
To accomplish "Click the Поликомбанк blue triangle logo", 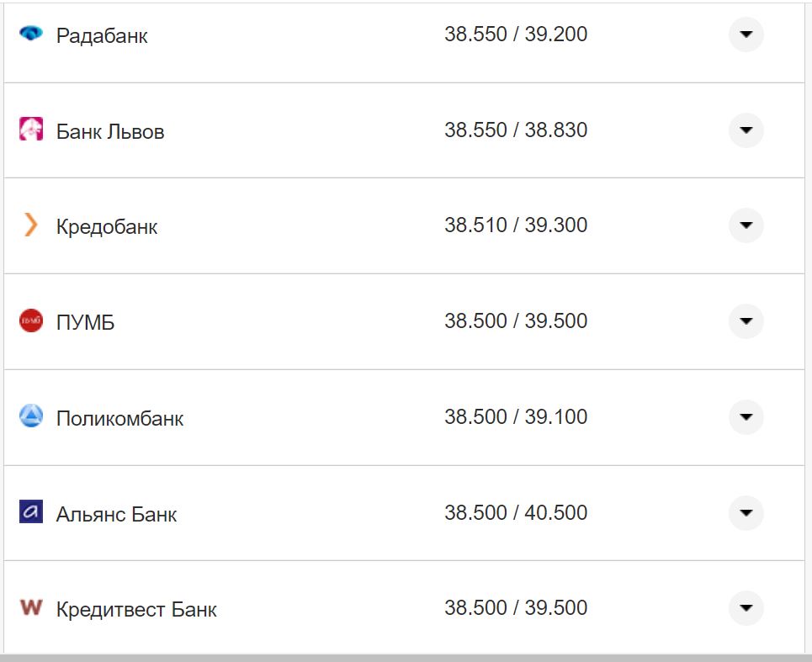I will click(30, 416).
